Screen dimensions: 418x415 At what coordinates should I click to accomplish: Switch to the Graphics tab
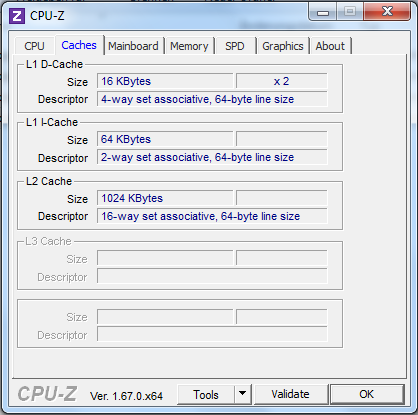click(283, 46)
